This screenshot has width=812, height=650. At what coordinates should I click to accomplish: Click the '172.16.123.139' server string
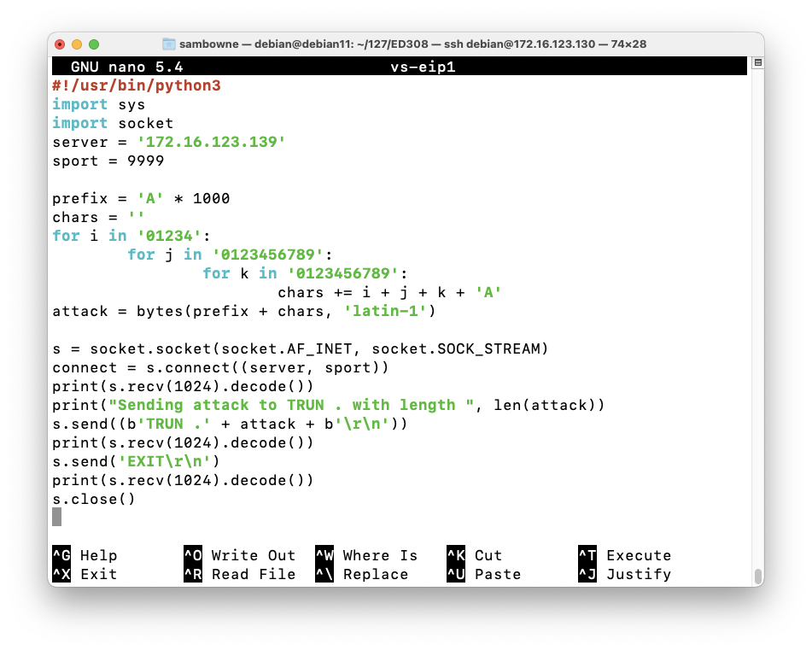pos(211,142)
